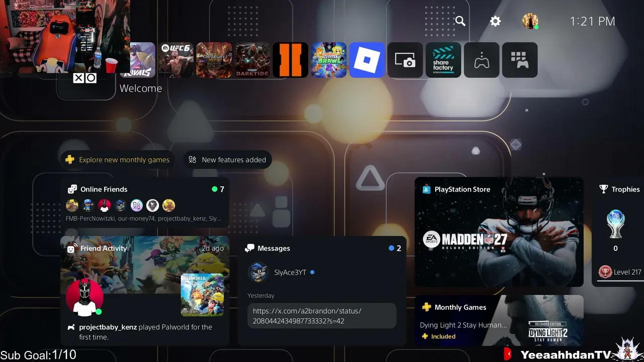Launch EA Sports UFC 6
644x362 pixels.
point(176,60)
